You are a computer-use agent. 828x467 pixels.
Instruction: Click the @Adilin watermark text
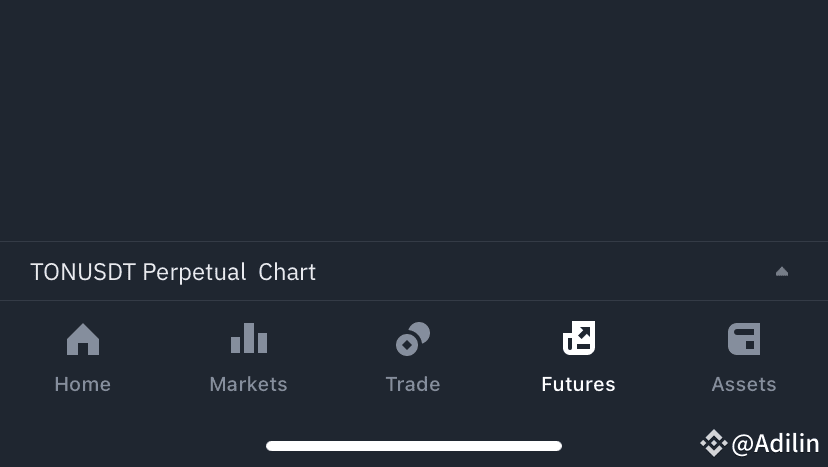[x=775, y=443]
